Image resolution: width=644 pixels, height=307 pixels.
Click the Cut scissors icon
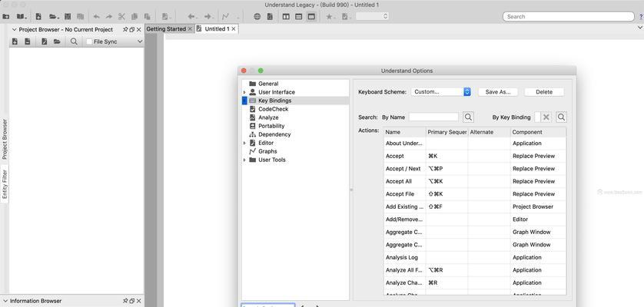121,17
